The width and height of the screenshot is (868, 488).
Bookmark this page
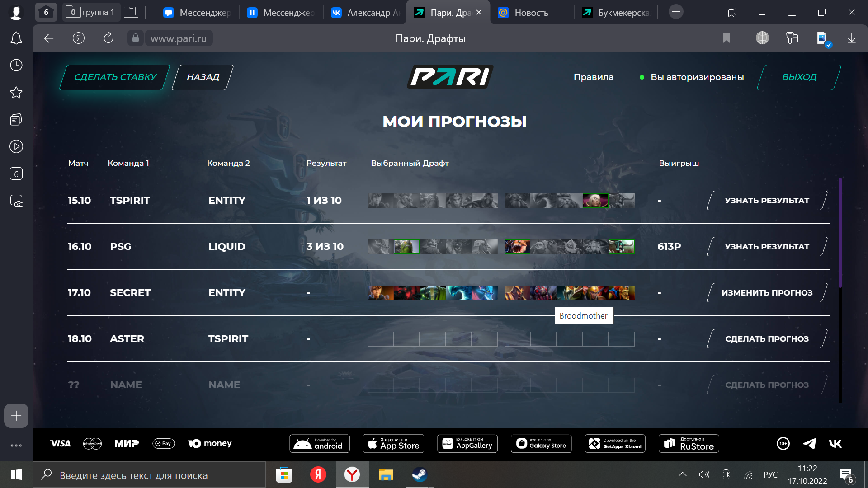click(726, 38)
